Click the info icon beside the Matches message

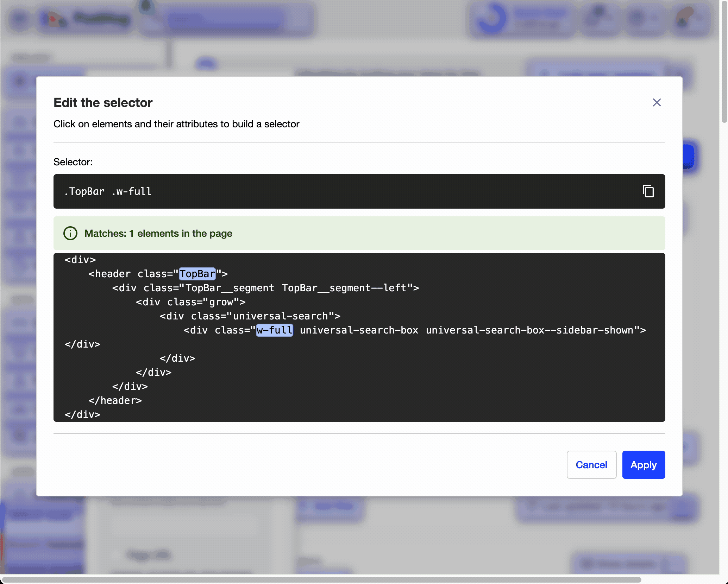coord(70,233)
